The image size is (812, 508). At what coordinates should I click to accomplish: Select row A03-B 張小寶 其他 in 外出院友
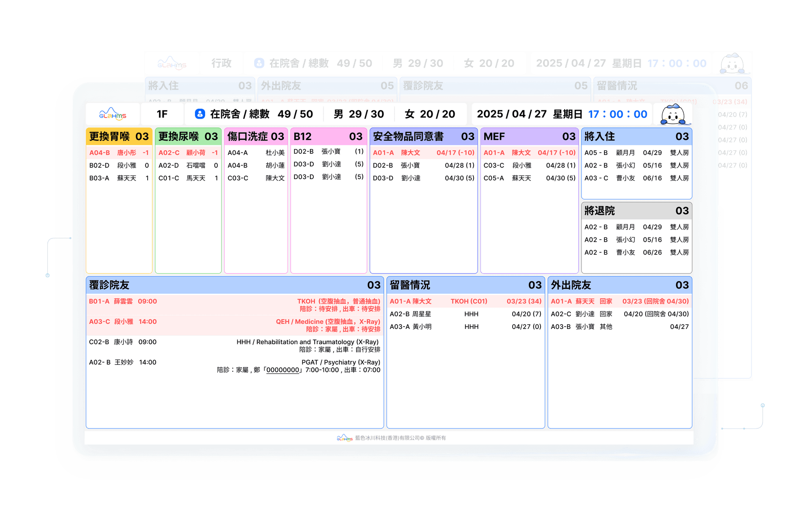(620, 327)
